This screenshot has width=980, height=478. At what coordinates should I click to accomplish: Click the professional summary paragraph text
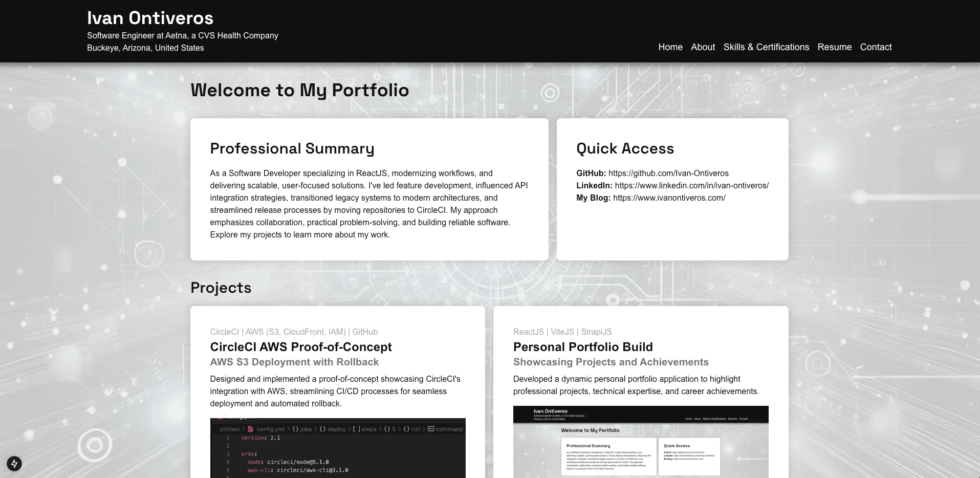click(x=369, y=204)
